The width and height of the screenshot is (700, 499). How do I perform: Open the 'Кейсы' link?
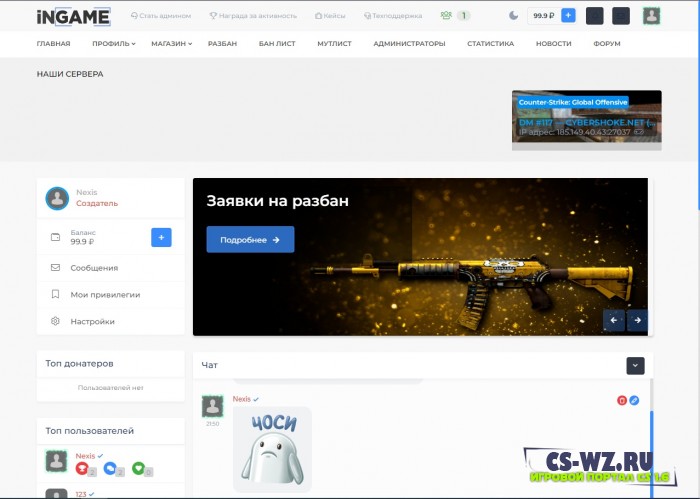pyautogui.click(x=330, y=16)
